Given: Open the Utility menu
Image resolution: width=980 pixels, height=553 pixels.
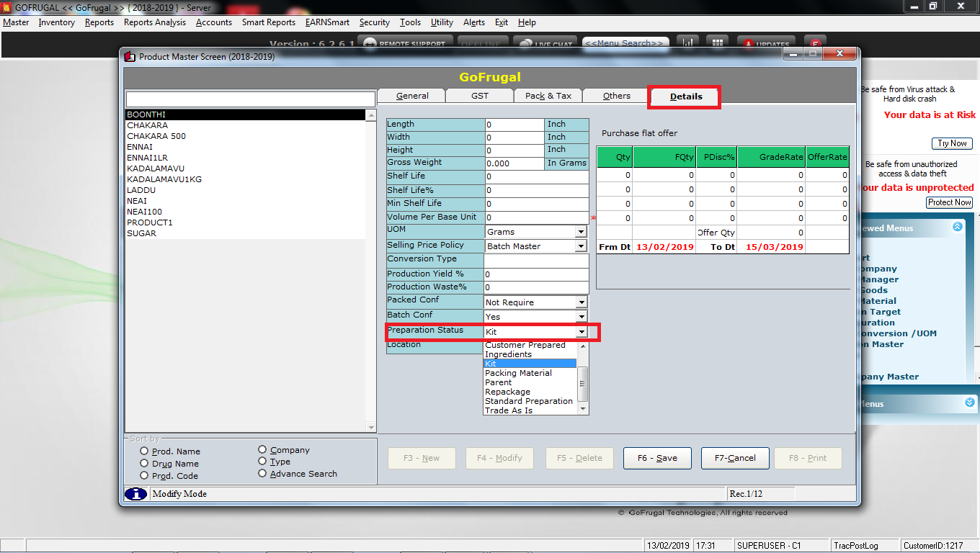Looking at the screenshot, I should pyautogui.click(x=442, y=22).
